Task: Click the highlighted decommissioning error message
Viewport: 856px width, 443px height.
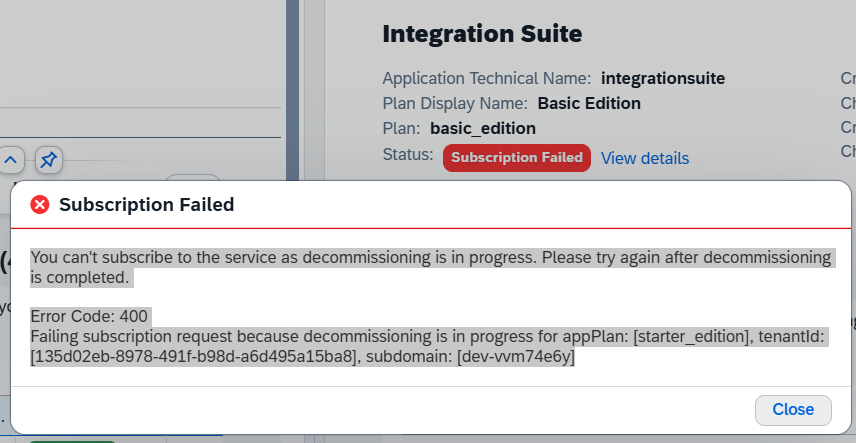Action: click(431, 267)
